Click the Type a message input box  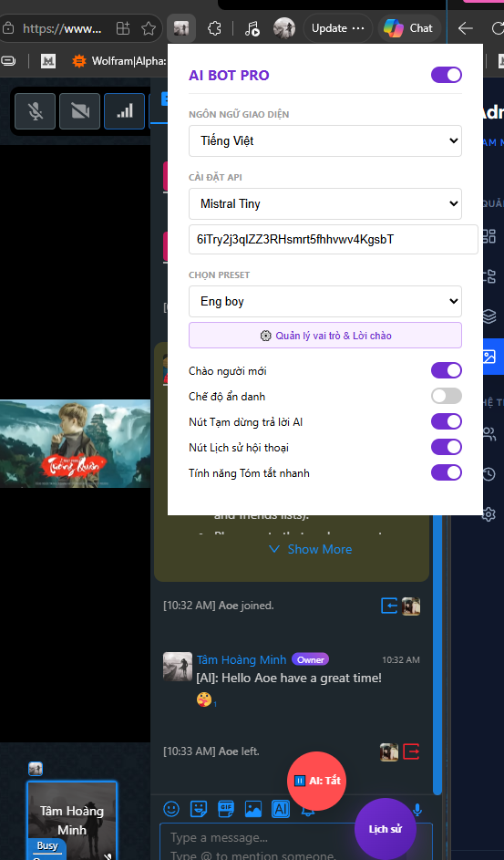(296, 842)
